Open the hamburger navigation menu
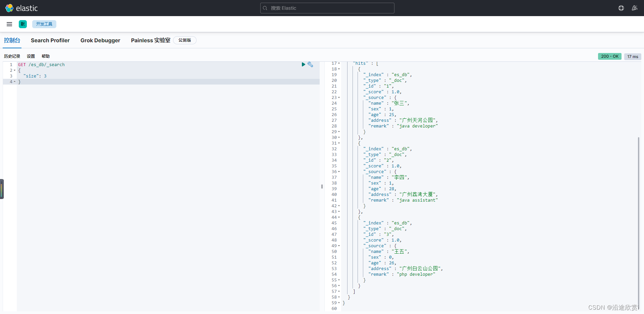The width and height of the screenshot is (644, 314). tap(9, 24)
